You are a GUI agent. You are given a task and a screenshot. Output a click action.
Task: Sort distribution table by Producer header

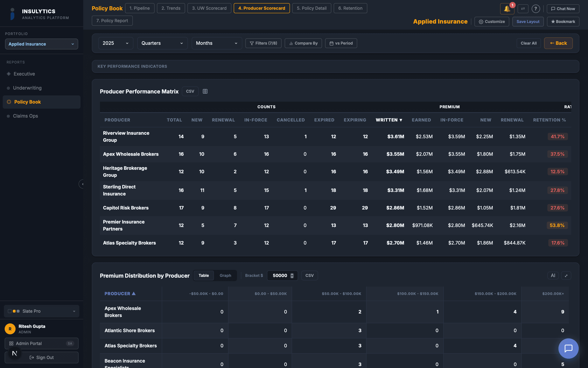pos(120,294)
